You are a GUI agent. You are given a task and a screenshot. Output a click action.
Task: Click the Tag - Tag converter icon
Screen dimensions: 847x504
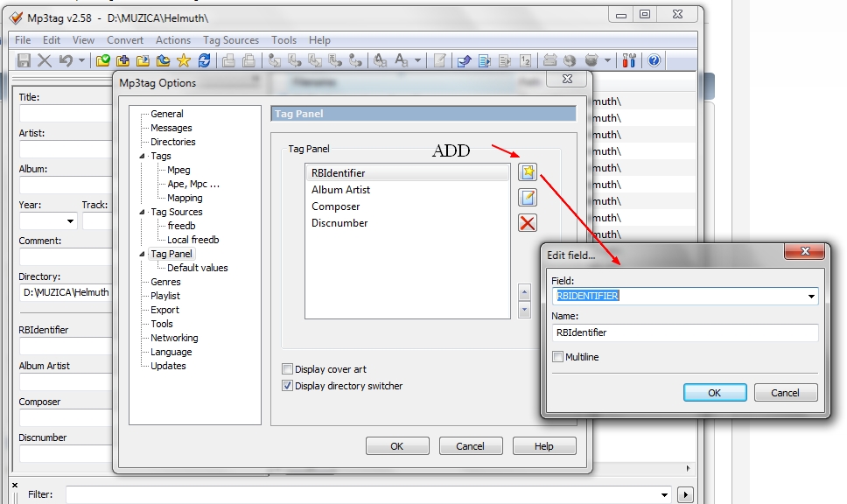coord(355,60)
